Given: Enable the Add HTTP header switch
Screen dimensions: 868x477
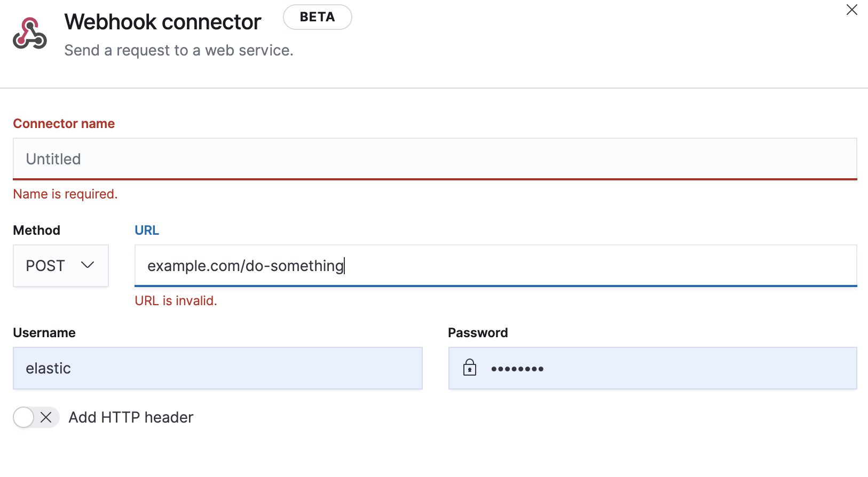Looking at the screenshot, I should (x=36, y=417).
